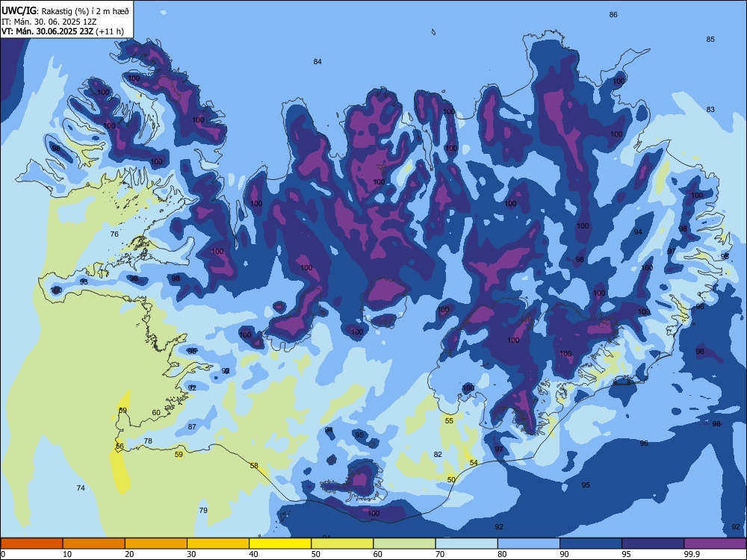Image resolution: width=747 pixels, height=560 pixels.
Task: Click the legend tick label '50'
Action: [316, 554]
